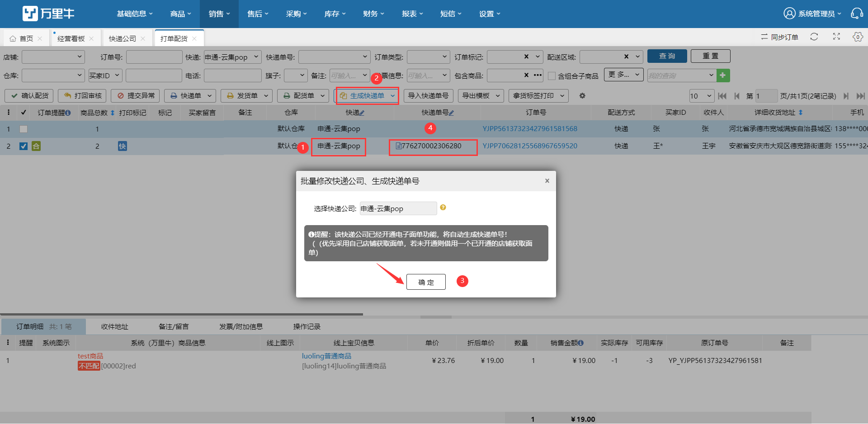Open the luoling普通商品 product link
Image resolution: width=868 pixels, height=424 pixels.
point(326,356)
